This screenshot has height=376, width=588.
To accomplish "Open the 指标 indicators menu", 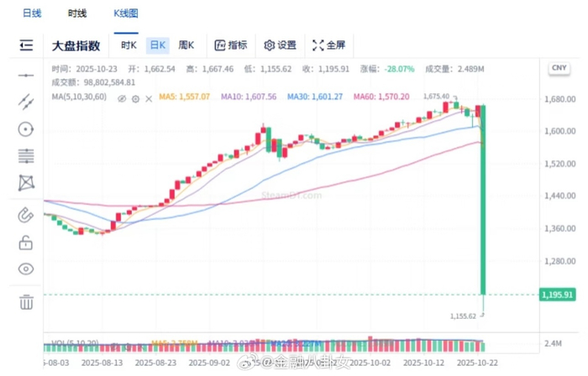I will tap(231, 45).
